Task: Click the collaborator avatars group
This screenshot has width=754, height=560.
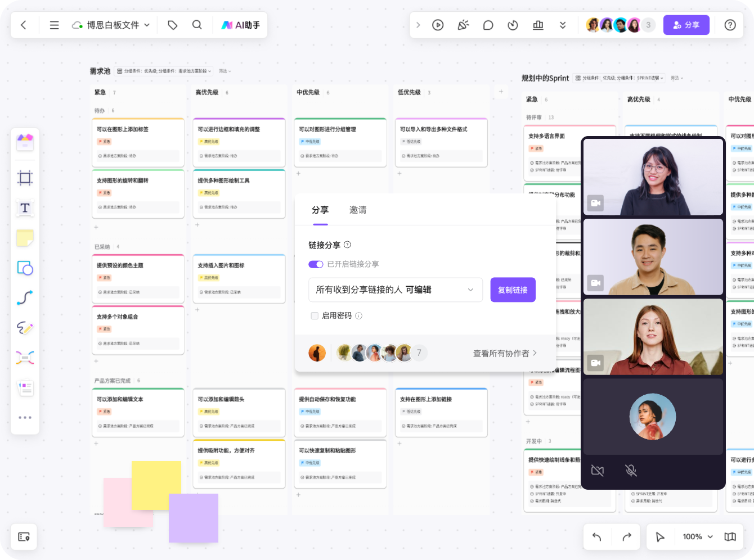Action: tap(621, 25)
